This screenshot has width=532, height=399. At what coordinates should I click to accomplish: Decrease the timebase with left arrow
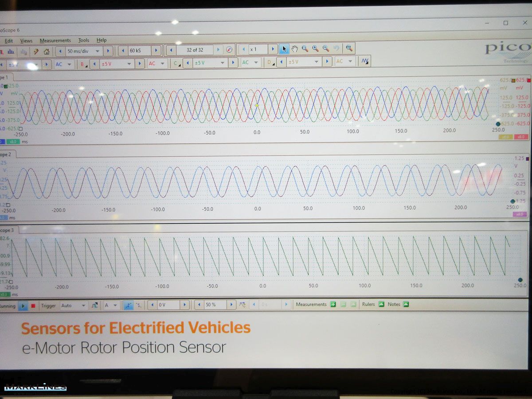(60, 51)
